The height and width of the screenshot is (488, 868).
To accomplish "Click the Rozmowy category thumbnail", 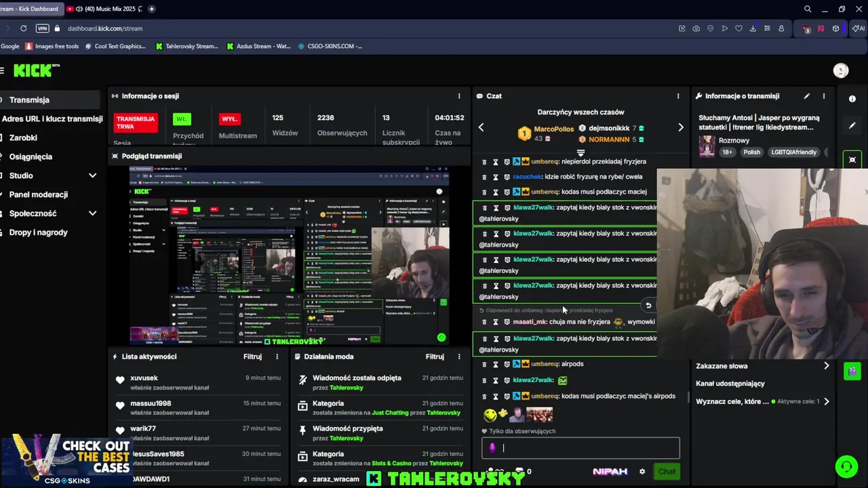I will pos(707,146).
